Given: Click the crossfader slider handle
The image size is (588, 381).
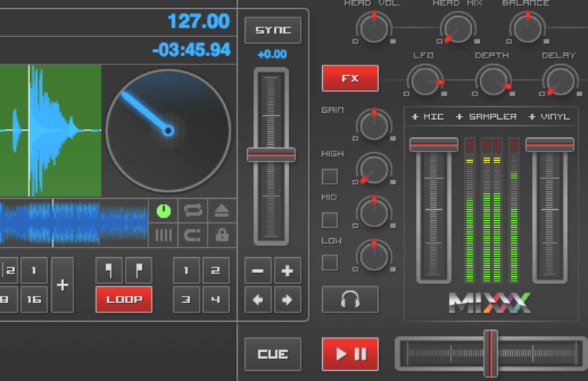Looking at the screenshot, I should pos(491,353).
